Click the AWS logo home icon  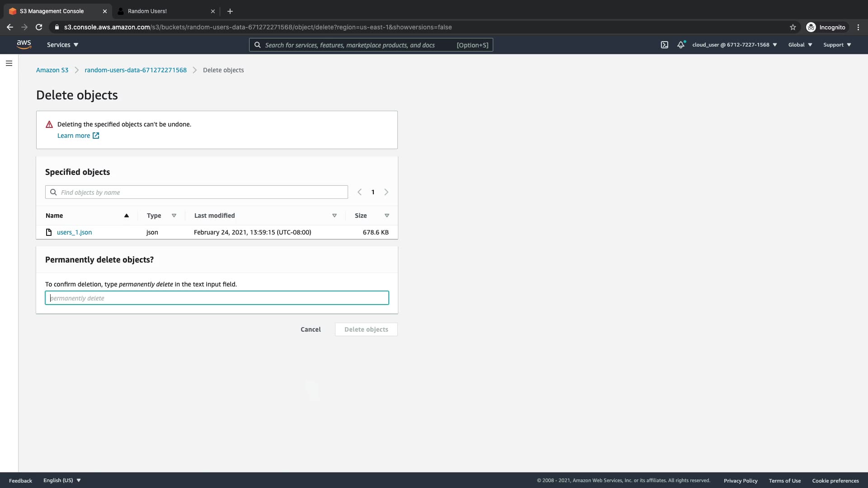[x=24, y=44]
